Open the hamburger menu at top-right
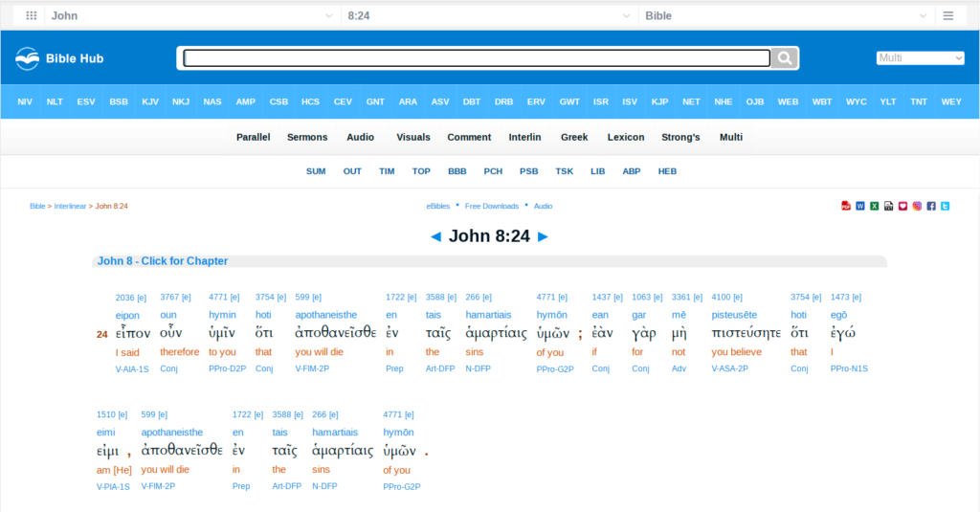This screenshot has width=980, height=512. (947, 15)
